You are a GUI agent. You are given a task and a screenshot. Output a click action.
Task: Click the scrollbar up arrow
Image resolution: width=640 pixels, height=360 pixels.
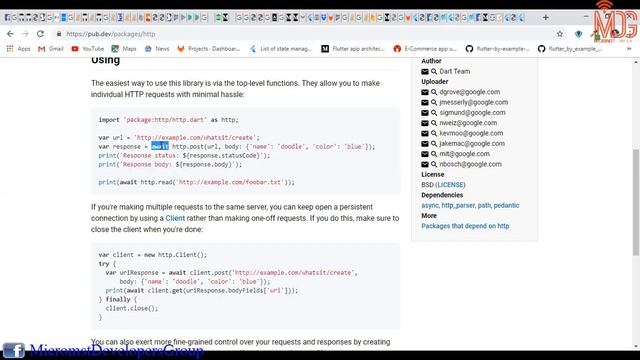tap(636, 62)
